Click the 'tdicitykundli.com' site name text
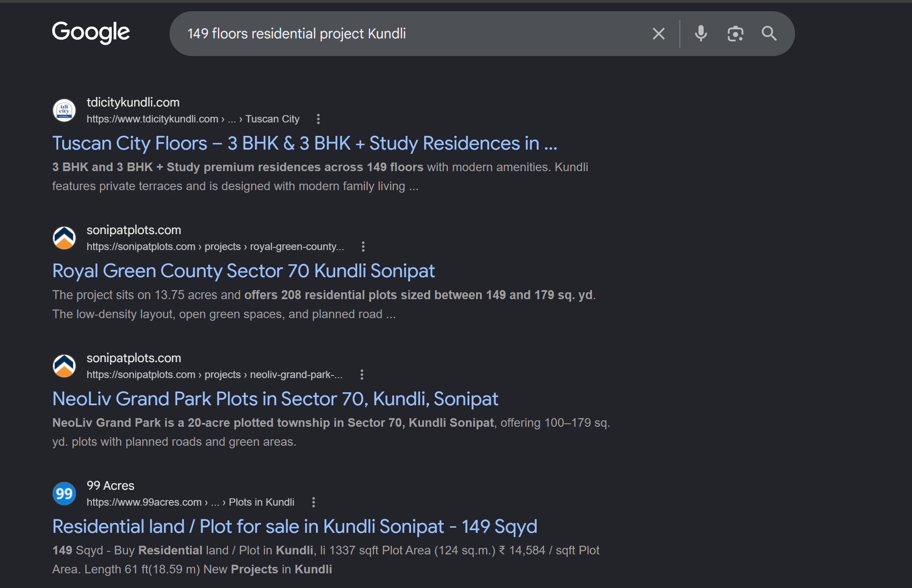 point(133,103)
